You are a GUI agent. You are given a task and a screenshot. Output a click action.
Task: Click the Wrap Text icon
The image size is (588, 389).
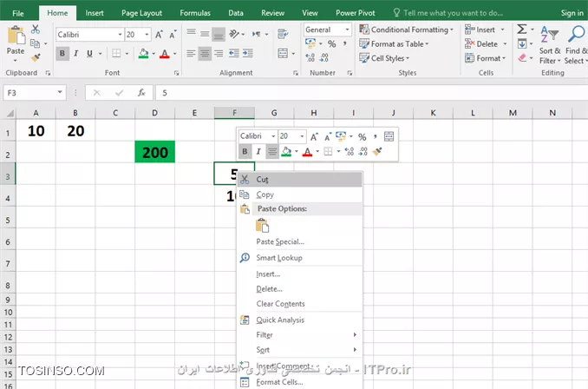pyautogui.click(x=283, y=34)
